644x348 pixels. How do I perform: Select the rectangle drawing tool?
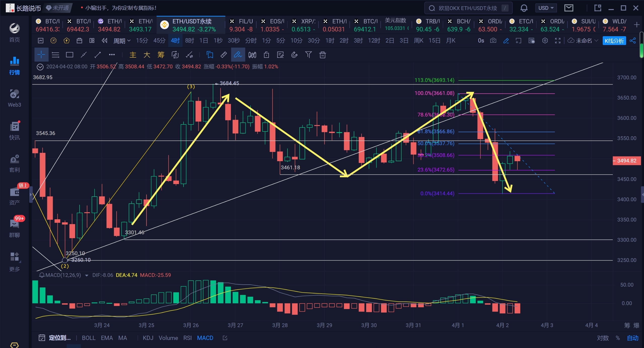[x=69, y=55]
